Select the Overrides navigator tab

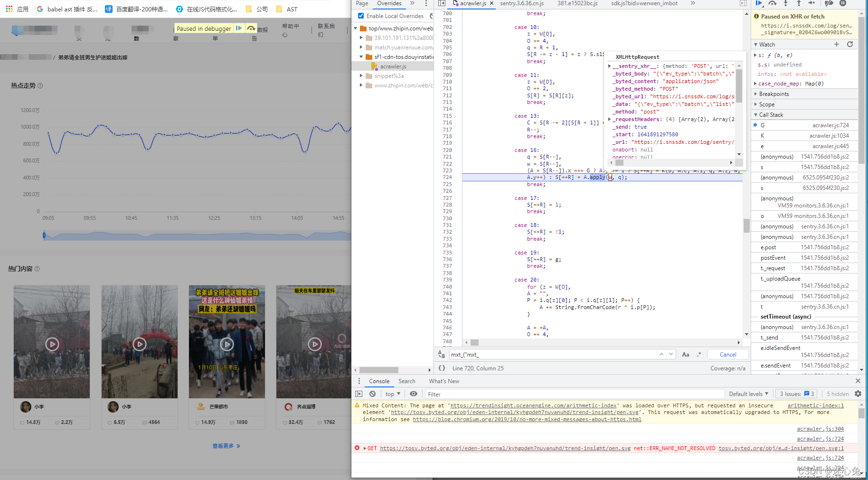pyautogui.click(x=389, y=3)
